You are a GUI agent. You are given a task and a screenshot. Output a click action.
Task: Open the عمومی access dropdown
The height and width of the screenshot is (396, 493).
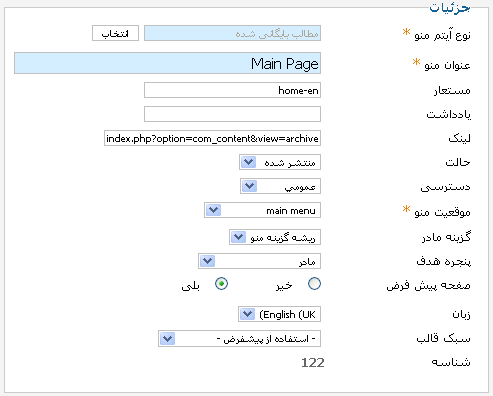coord(280,186)
